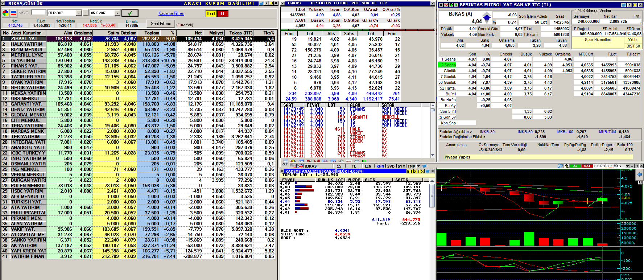Toggle the T option in Kademe Analizi header
The image size is (644, 280).
(419, 171)
